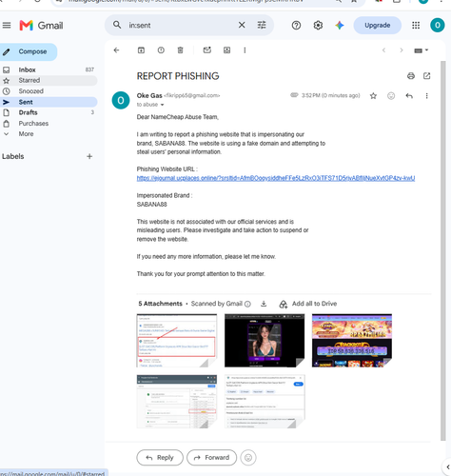
Task: Archive this conversation
Action: point(141,50)
